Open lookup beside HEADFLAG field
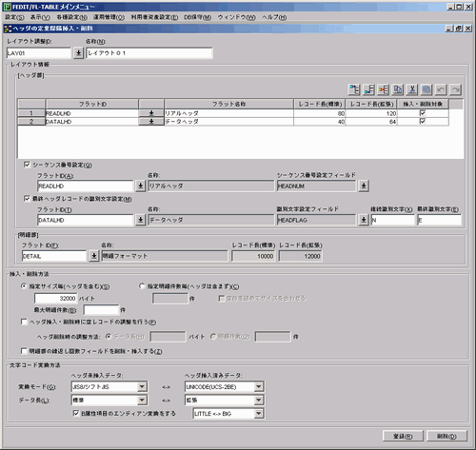Viewport: 476px width, 450px height. [x=364, y=220]
